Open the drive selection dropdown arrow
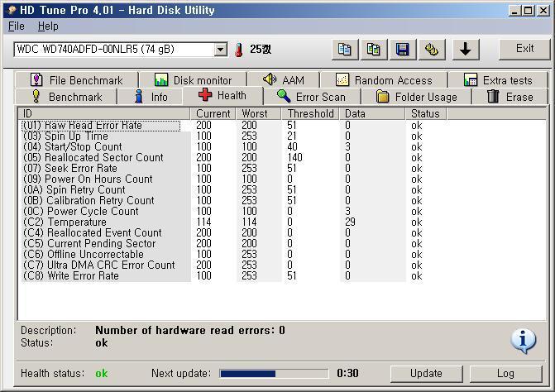555x392 pixels. tap(221, 50)
